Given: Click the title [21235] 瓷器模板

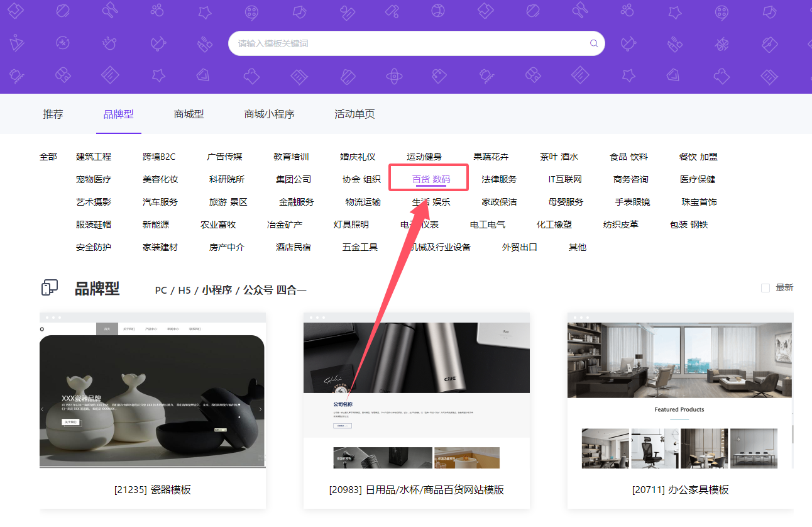Looking at the screenshot, I should coord(153,489).
